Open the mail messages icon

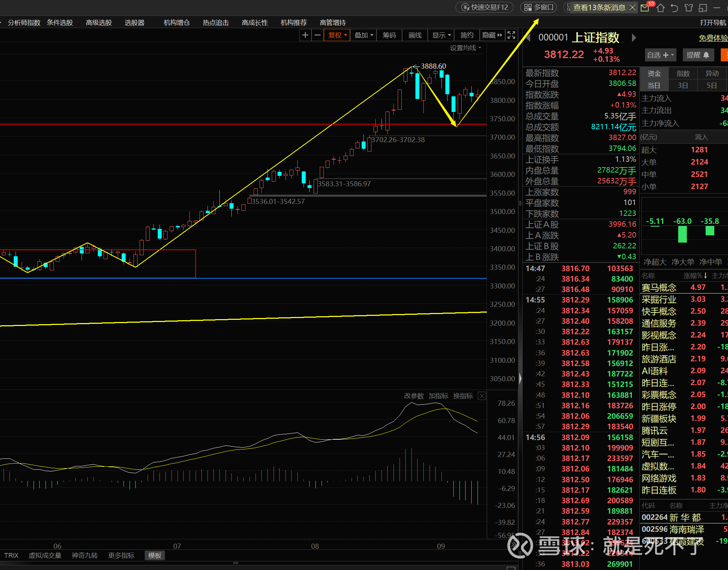pyautogui.click(x=645, y=8)
